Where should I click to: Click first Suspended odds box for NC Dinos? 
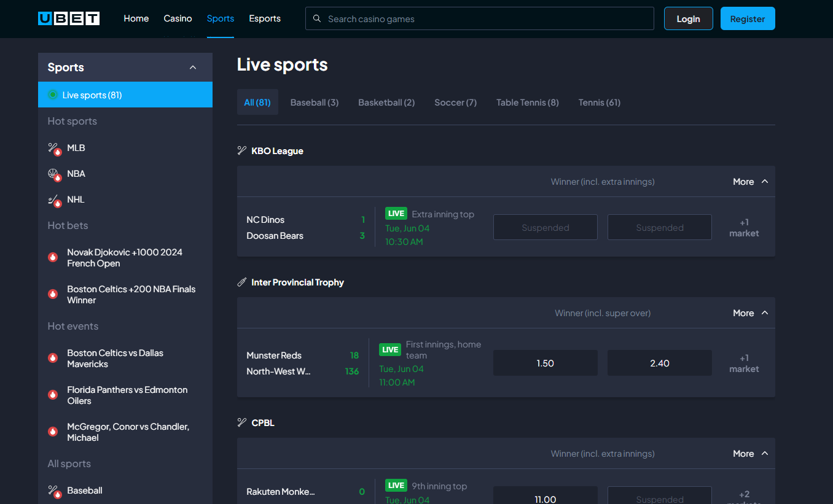point(546,227)
